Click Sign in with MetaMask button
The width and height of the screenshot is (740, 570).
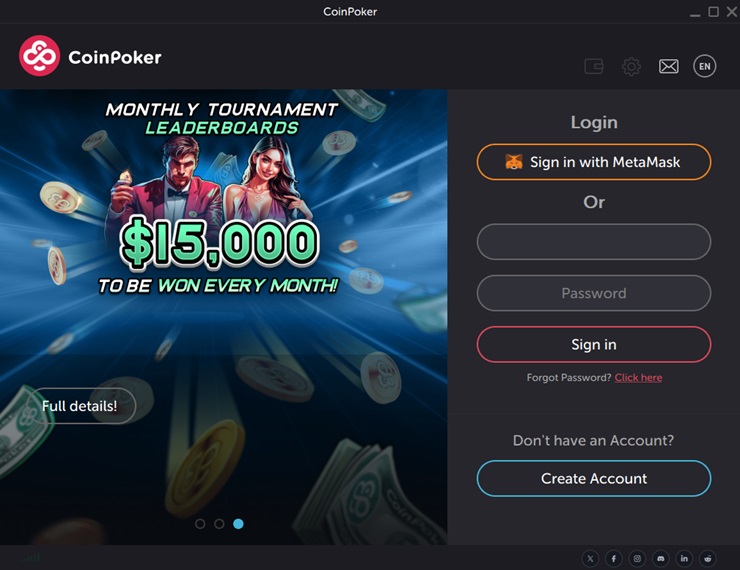[x=594, y=162]
